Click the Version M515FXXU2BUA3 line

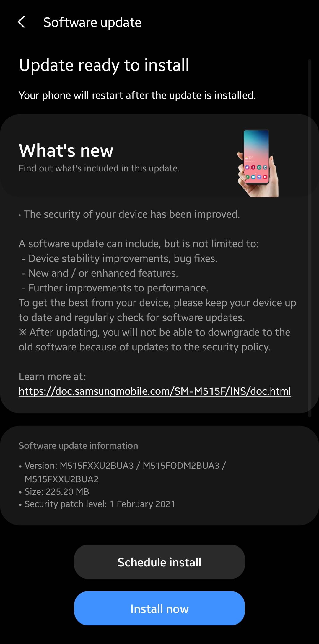122,472
